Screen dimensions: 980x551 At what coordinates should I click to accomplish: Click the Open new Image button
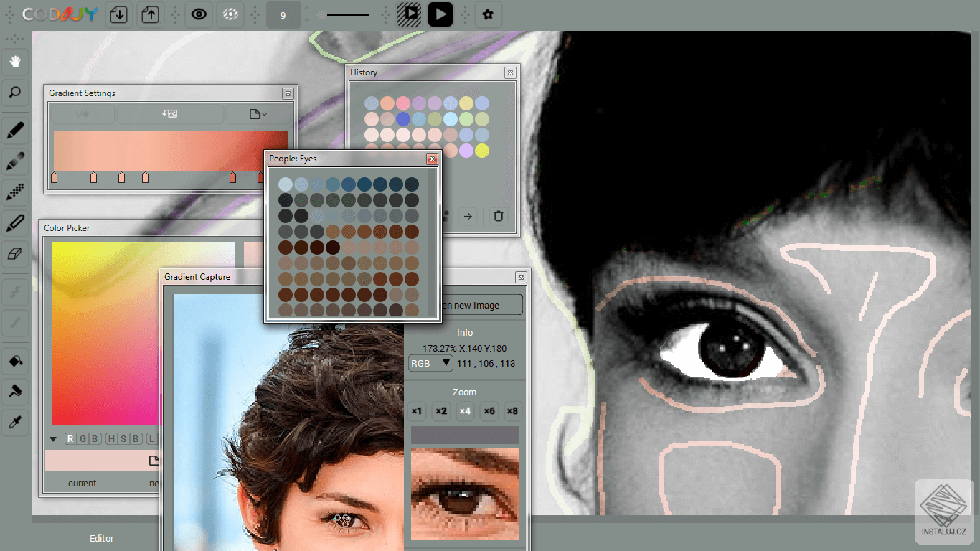click(x=481, y=305)
